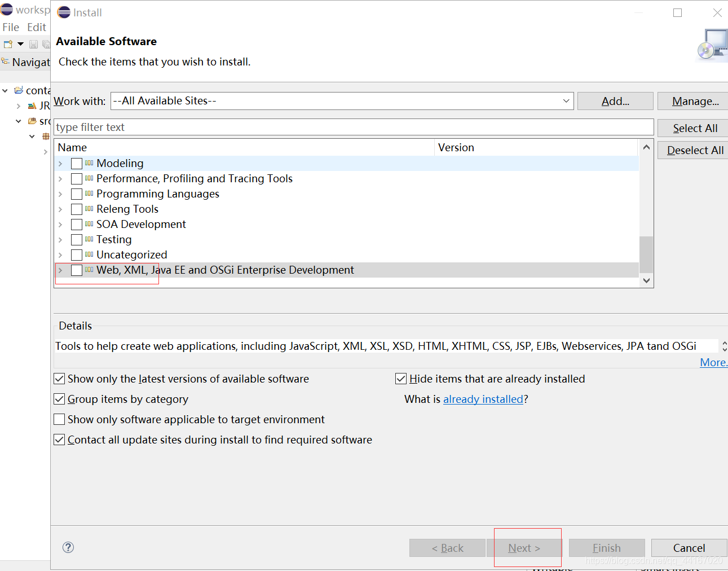728x571 pixels.
Task: Click the Eclipse icon on the Install dialog title bar
Action: click(64, 12)
